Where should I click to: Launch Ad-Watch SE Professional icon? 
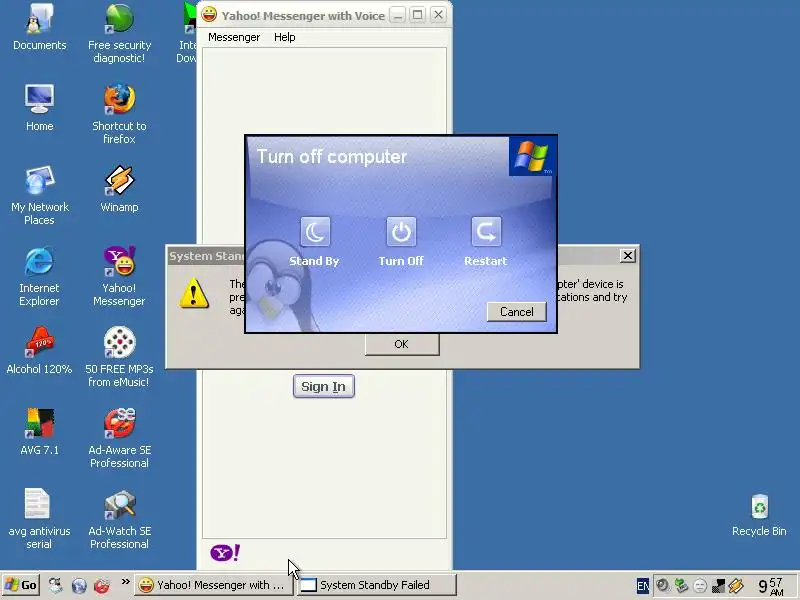click(119, 519)
